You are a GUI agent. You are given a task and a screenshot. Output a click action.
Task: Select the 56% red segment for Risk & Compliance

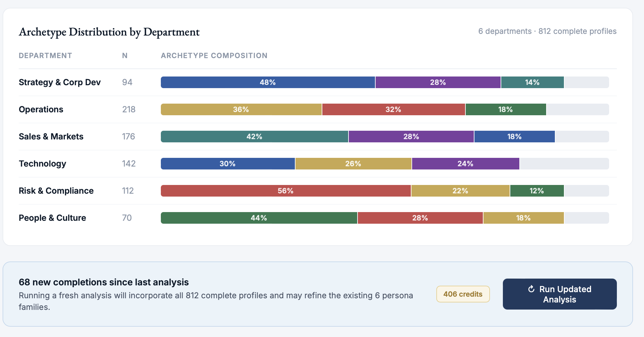(285, 191)
